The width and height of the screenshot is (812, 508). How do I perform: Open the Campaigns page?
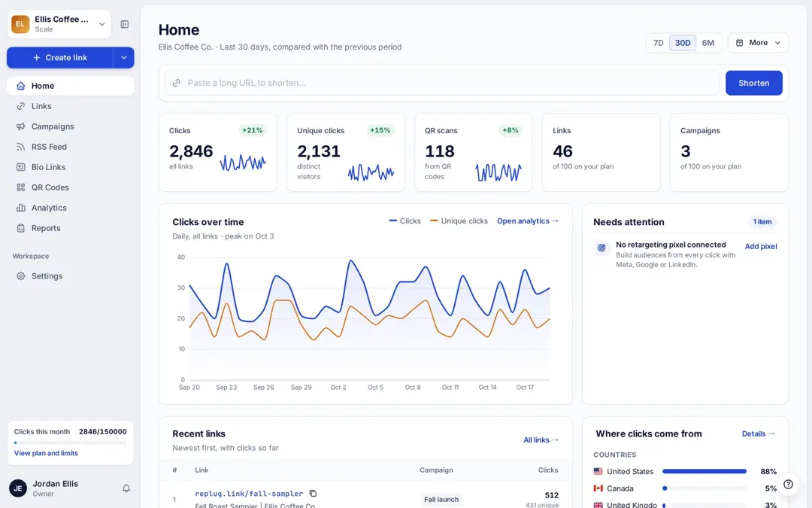[x=71, y=126]
